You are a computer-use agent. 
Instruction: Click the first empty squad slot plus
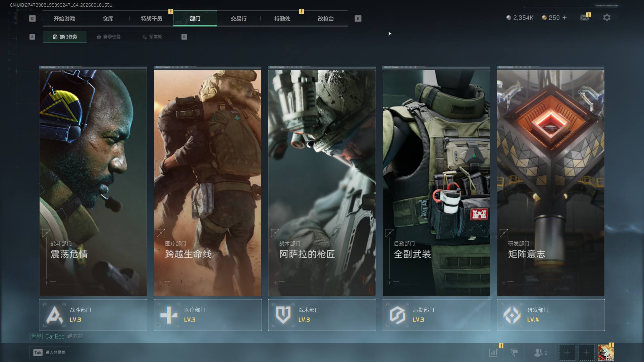[567, 353]
